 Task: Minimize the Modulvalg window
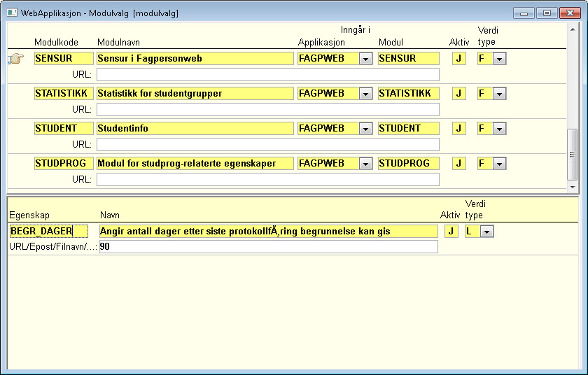click(x=524, y=13)
